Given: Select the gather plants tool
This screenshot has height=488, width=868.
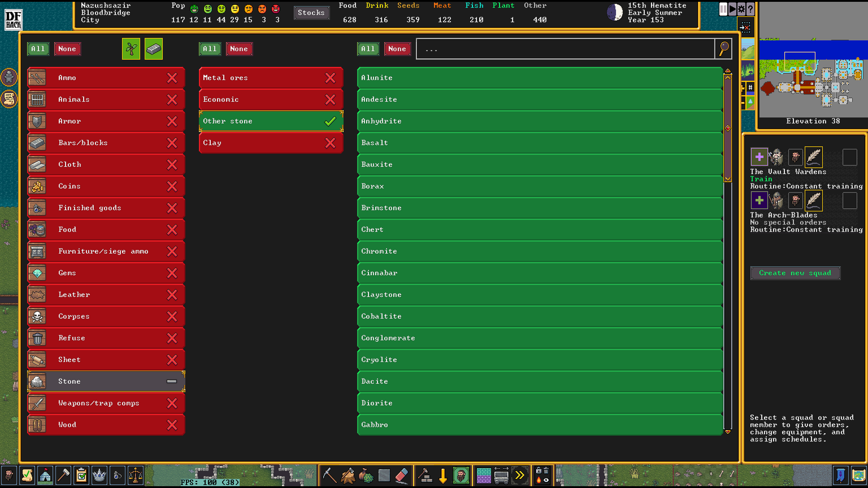Looking at the screenshot, I should [366, 475].
